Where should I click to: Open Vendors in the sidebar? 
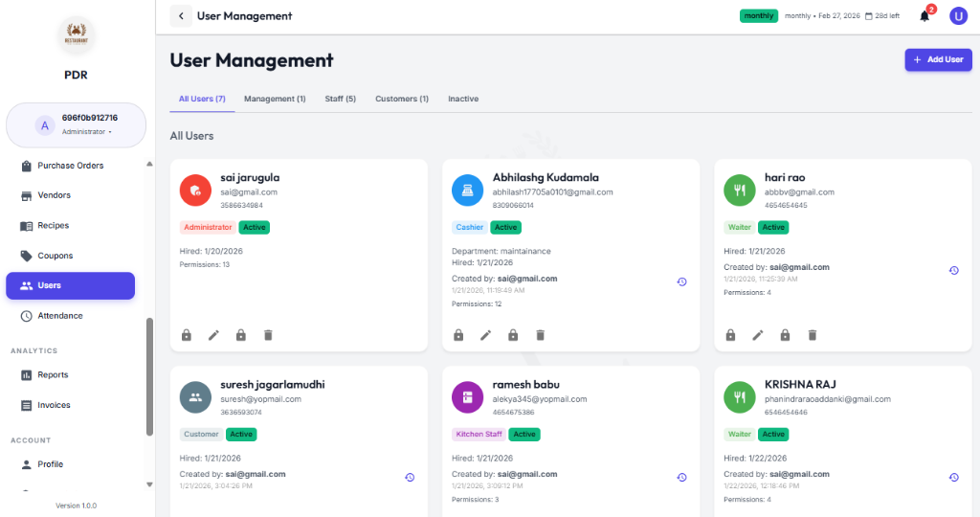click(70, 195)
